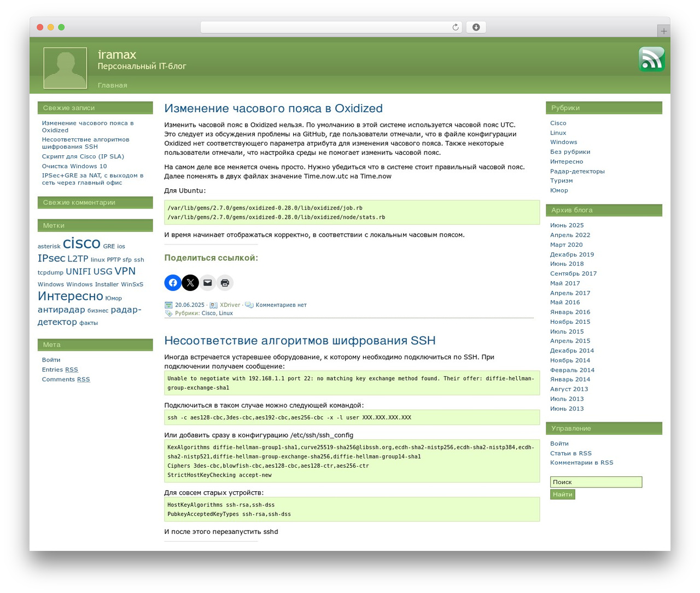Viewport: 700px width, 593px height.
Task: Select the large cisco tag
Action: [x=81, y=243]
